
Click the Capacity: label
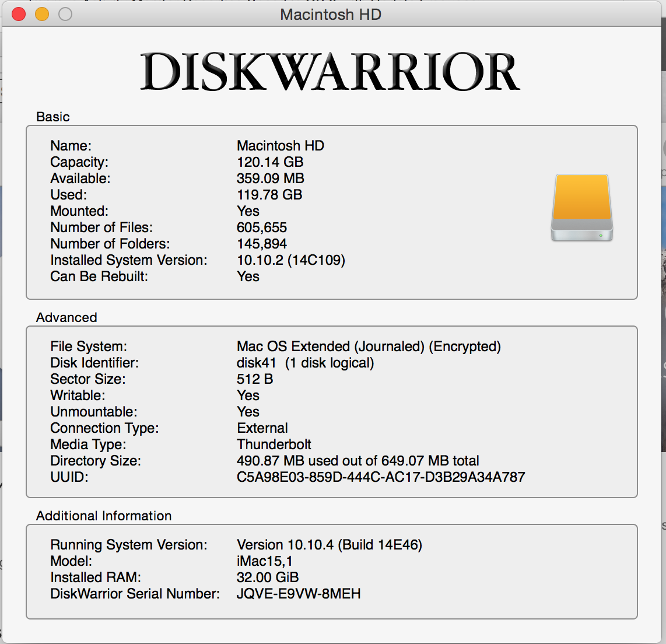(79, 162)
